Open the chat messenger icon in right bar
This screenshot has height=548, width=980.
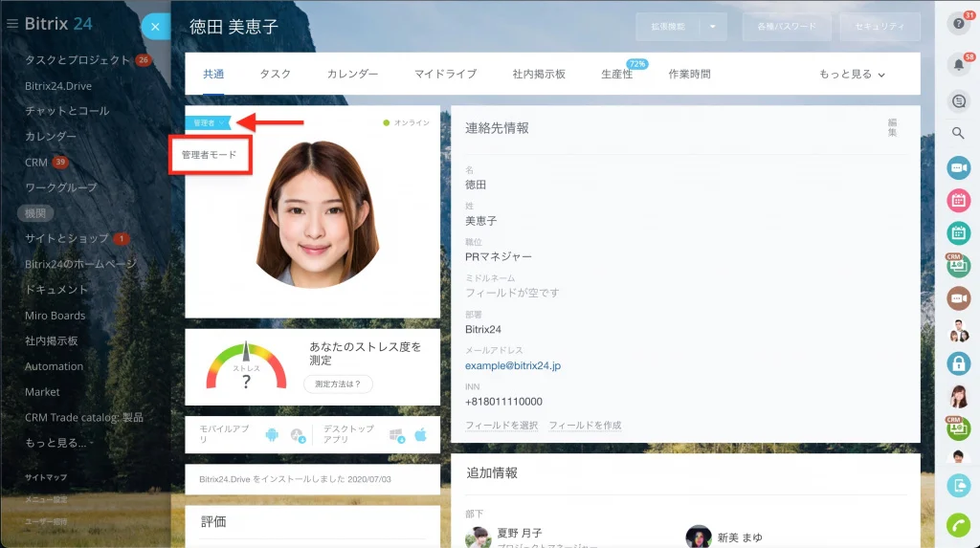958,101
